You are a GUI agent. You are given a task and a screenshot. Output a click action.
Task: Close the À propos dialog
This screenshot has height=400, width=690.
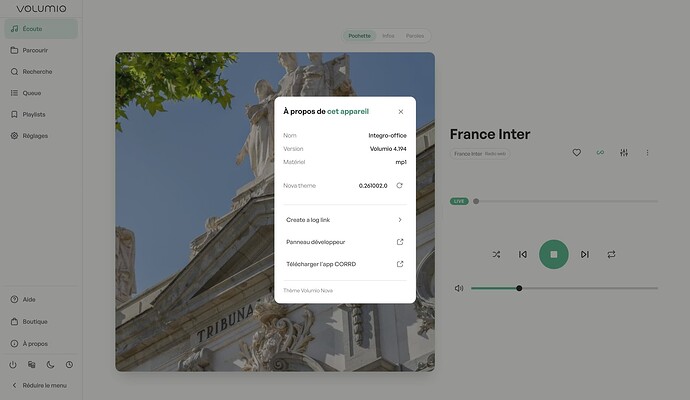pos(400,112)
